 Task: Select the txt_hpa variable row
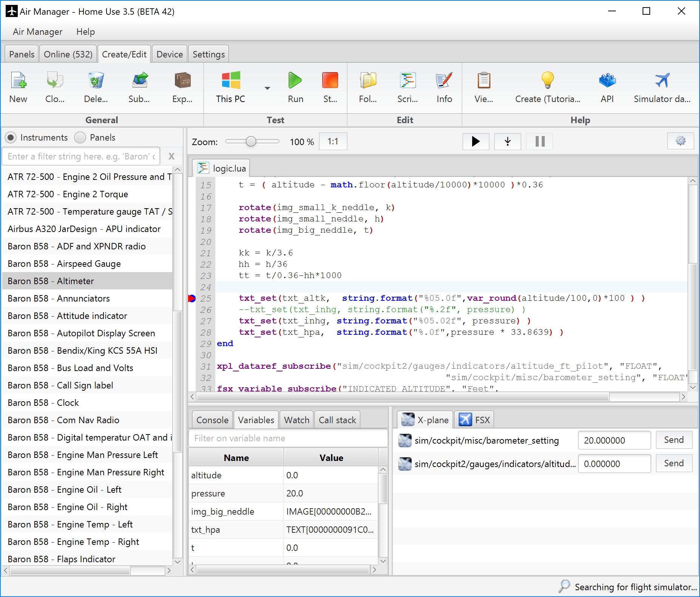coord(283,530)
